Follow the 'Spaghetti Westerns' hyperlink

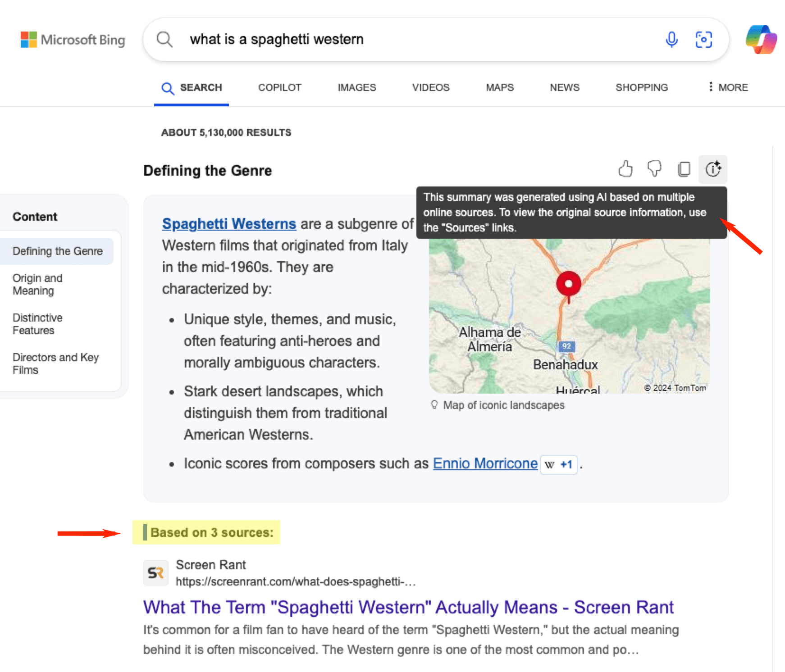click(x=228, y=223)
